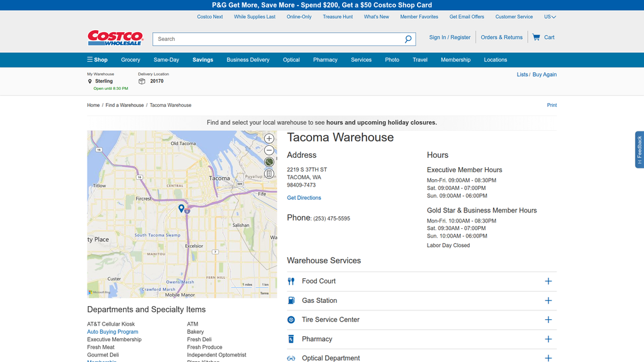Click the 20170 delivery ZIP code
The image size is (644, 362).
click(x=157, y=81)
